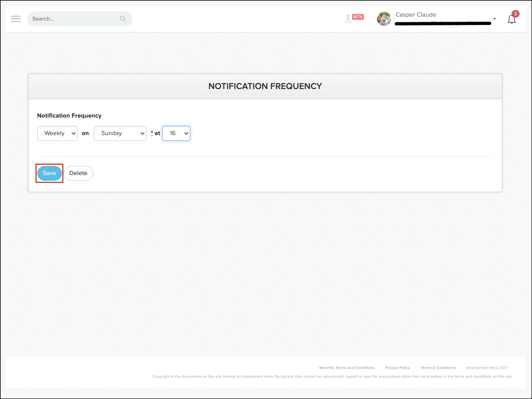Open Benefits Terms and Conditions link
The image size is (532, 399).
[347, 368]
